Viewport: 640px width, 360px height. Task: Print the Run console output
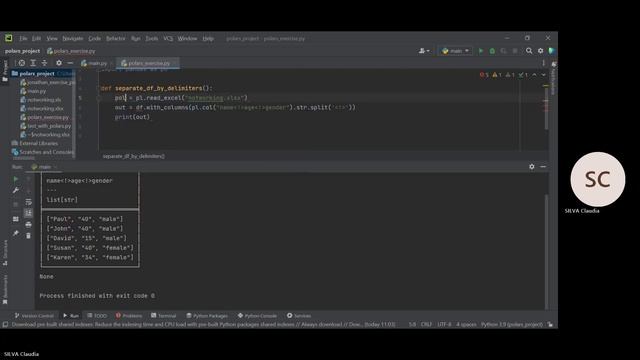(28, 224)
